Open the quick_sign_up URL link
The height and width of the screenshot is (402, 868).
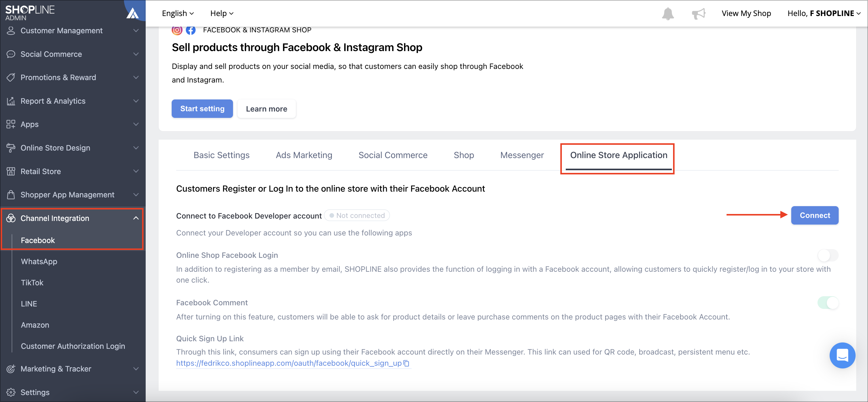coord(289,363)
